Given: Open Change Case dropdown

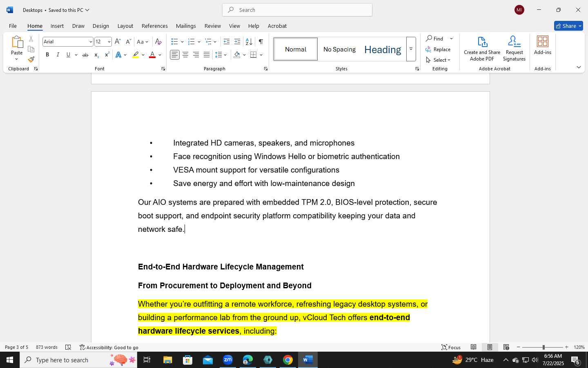Looking at the screenshot, I should [143, 42].
